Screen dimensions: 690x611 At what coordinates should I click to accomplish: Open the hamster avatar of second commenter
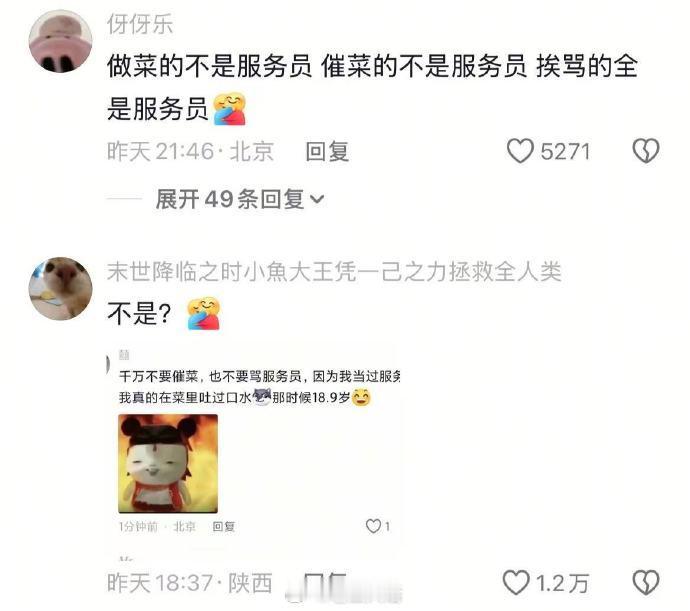point(61,288)
